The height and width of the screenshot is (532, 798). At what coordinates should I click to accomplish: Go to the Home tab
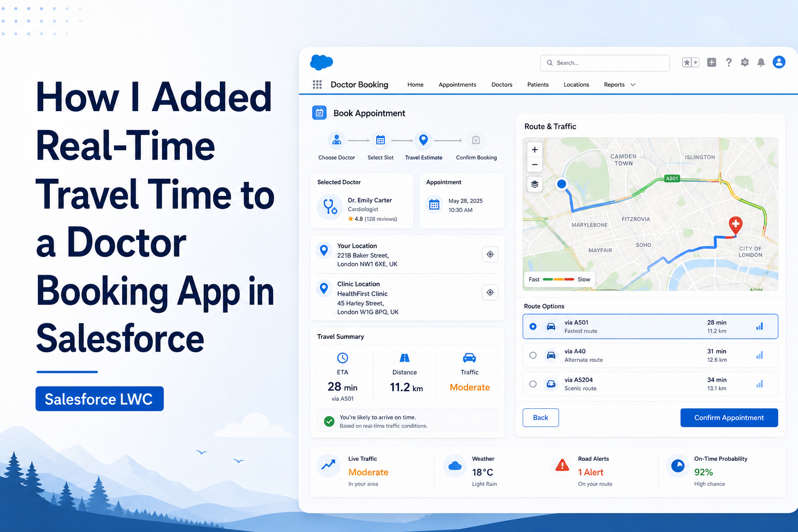416,85
